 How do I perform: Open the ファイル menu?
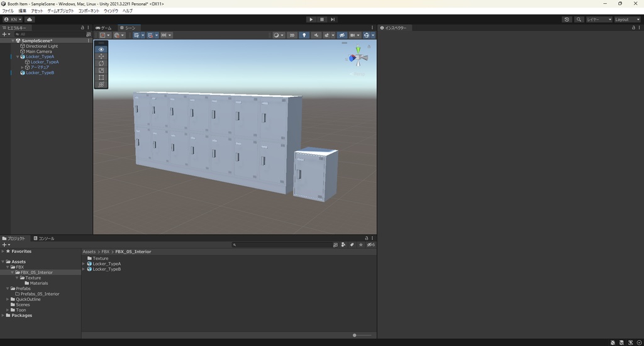[x=8, y=11]
